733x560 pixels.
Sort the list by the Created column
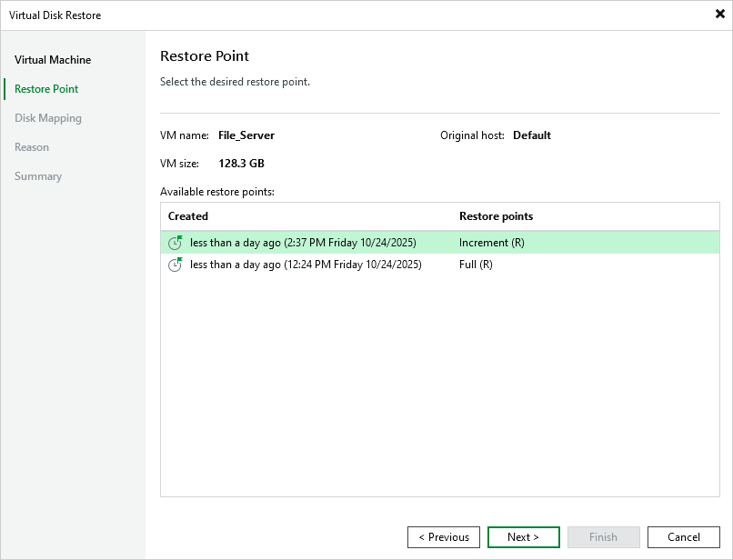187,216
